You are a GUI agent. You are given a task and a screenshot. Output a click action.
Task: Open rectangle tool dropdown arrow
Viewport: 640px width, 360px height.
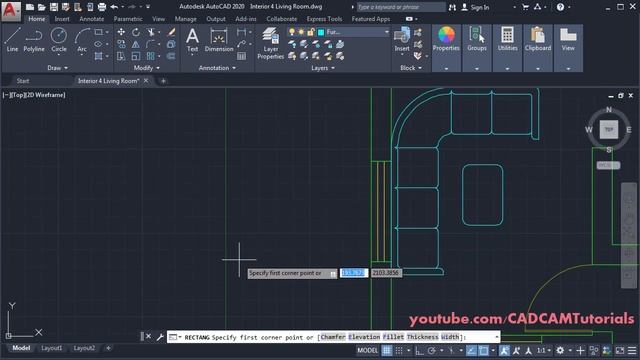[x=107, y=32]
